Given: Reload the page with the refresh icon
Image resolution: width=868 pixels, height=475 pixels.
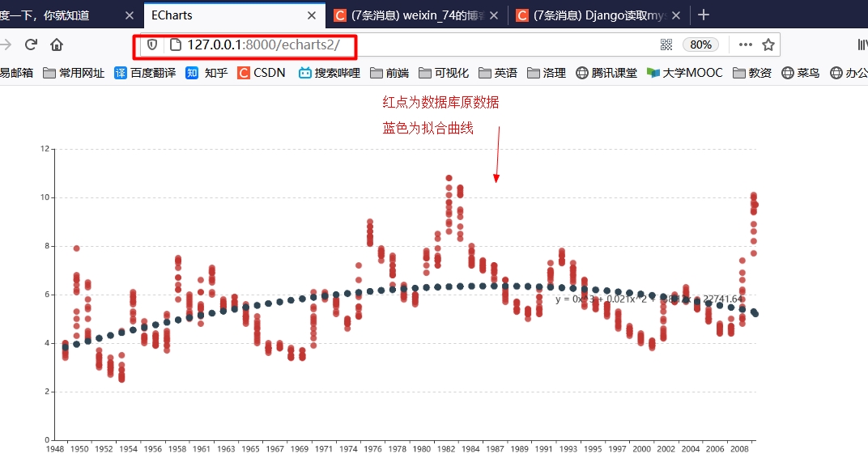Looking at the screenshot, I should (x=31, y=45).
